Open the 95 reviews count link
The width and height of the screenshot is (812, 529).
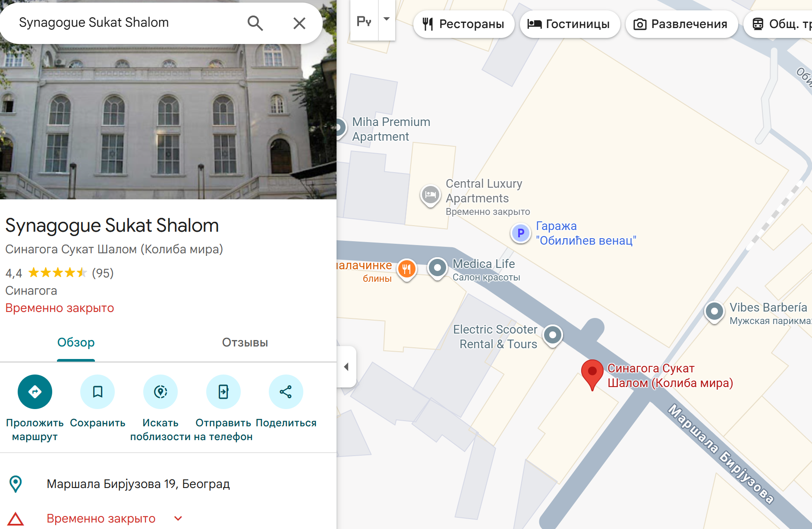coord(103,273)
